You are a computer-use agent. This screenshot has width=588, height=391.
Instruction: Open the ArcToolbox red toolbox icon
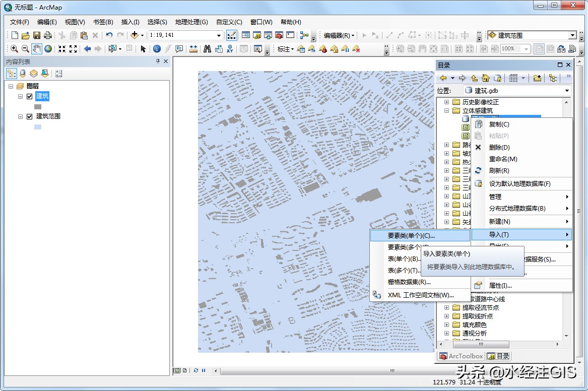[279, 35]
